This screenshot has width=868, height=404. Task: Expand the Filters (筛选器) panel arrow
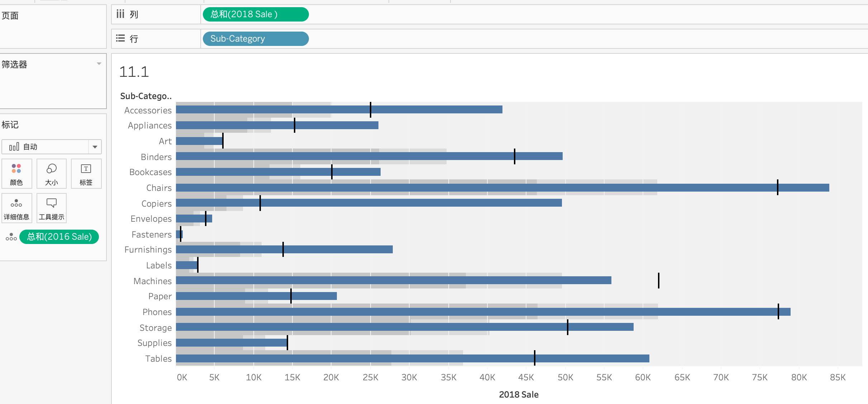click(x=99, y=64)
